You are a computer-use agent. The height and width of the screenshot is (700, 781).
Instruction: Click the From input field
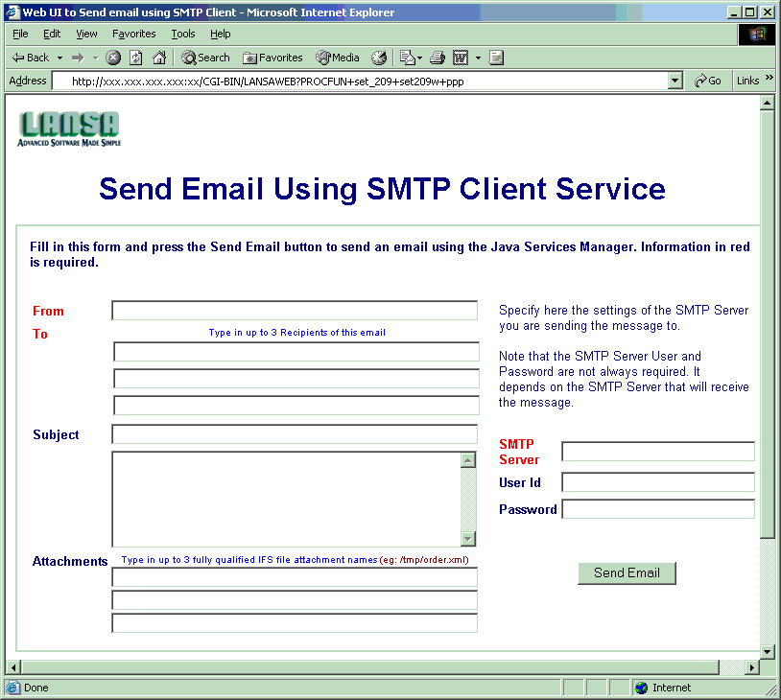[295, 310]
